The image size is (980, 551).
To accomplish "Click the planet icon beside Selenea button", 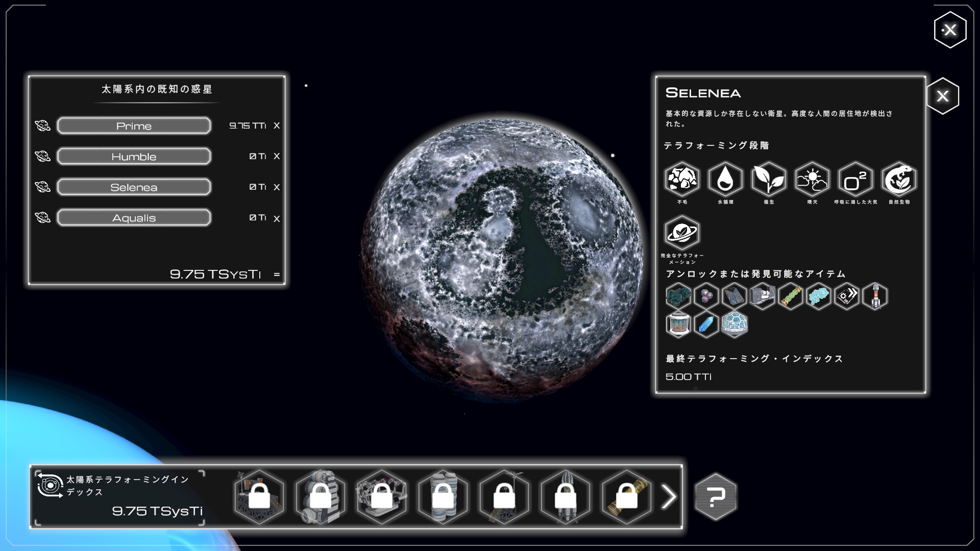I will pyautogui.click(x=42, y=187).
